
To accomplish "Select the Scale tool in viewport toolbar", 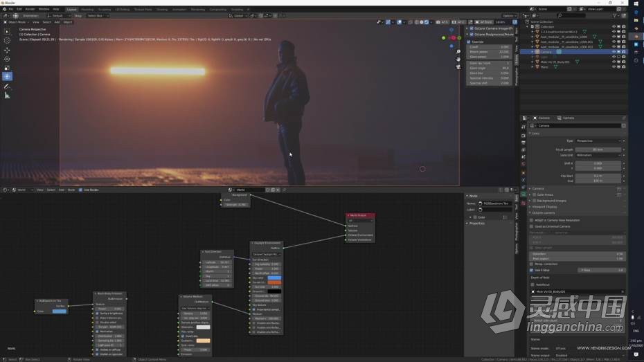I will coord(7,68).
